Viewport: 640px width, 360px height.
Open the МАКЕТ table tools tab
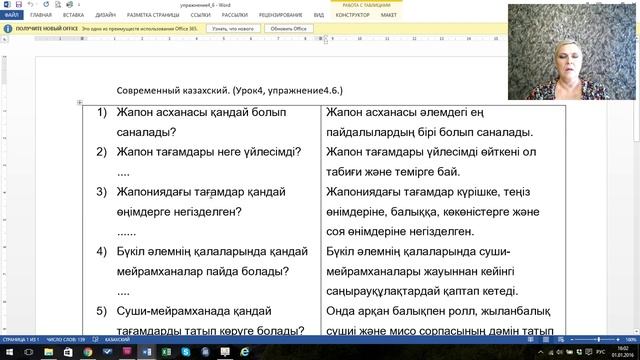click(389, 15)
